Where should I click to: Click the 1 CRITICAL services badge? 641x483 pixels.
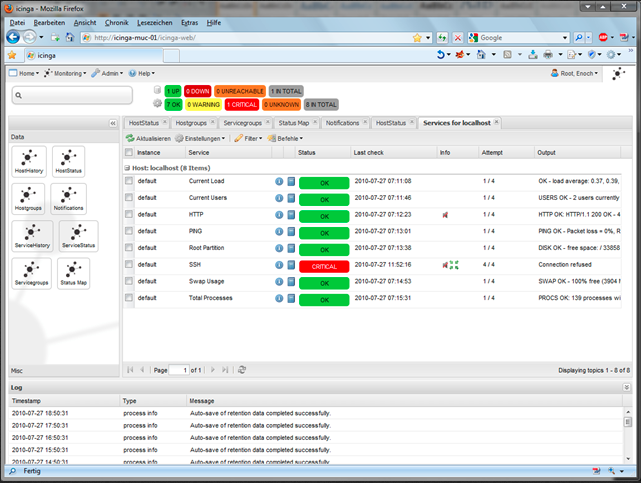[242, 105]
